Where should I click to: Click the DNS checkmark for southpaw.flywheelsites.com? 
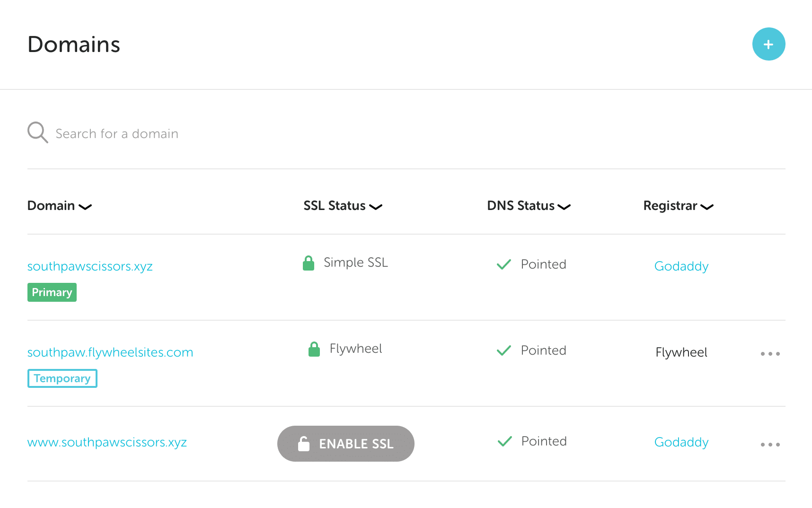click(x=504, y=350)
